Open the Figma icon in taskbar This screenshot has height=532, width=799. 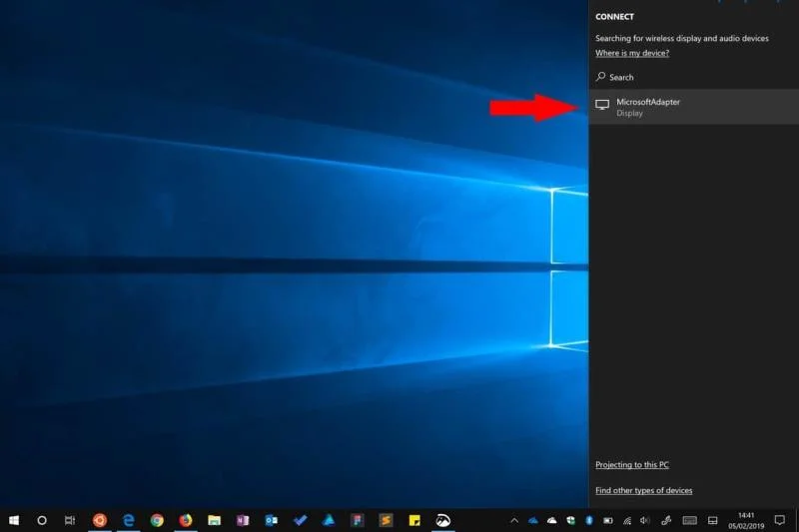coord(358,520)
